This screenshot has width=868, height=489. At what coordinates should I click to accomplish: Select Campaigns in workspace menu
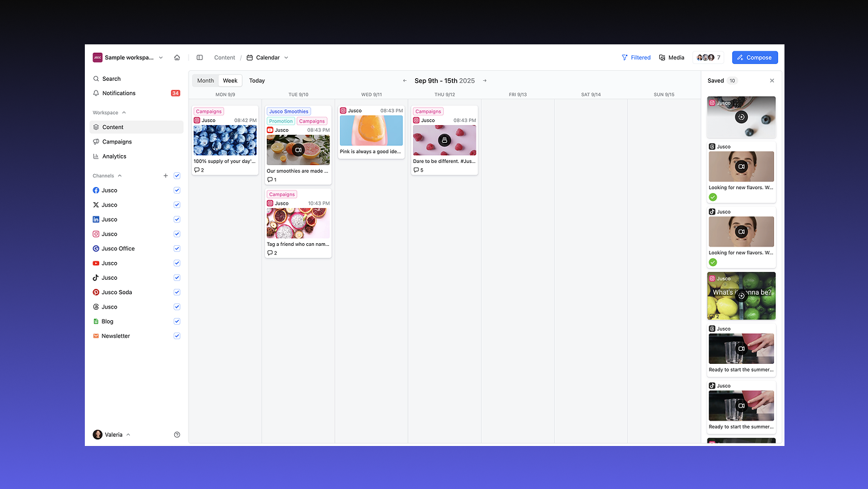(x=136, y=141)
